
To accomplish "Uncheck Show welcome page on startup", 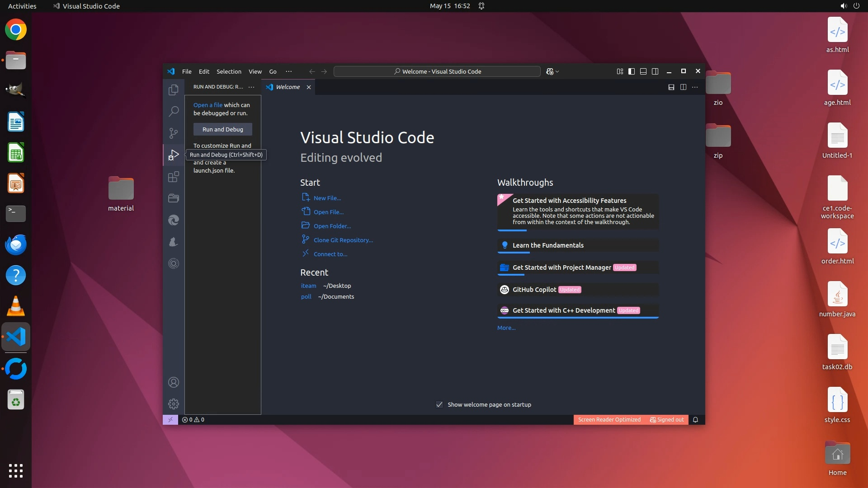I will pyautogui.click(x=439, y=404).
